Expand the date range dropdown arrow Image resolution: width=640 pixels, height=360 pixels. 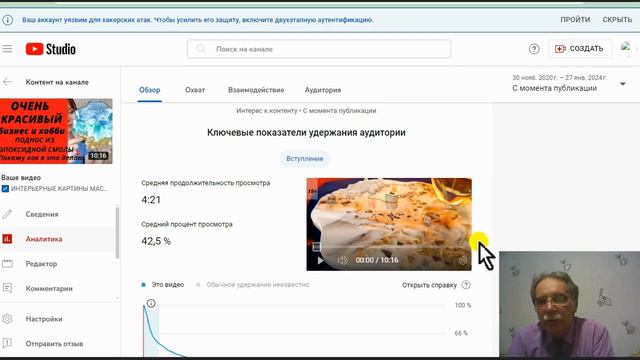click(x=623, y=84)
